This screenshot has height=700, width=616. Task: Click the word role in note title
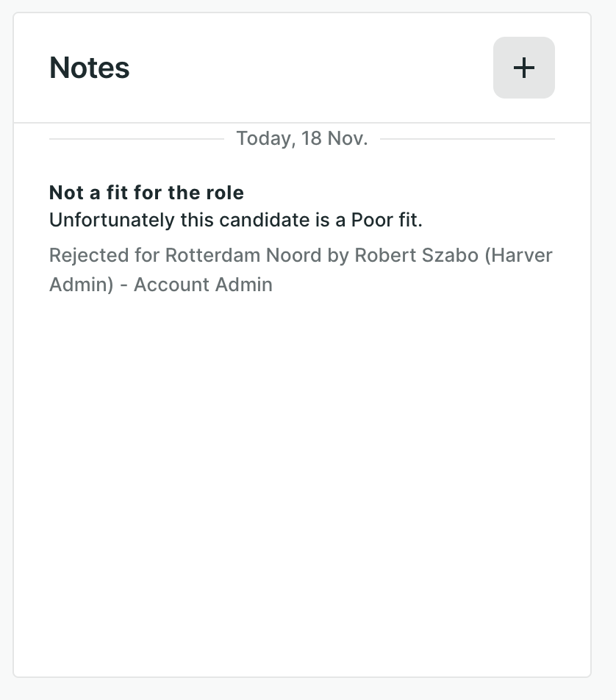225,193
